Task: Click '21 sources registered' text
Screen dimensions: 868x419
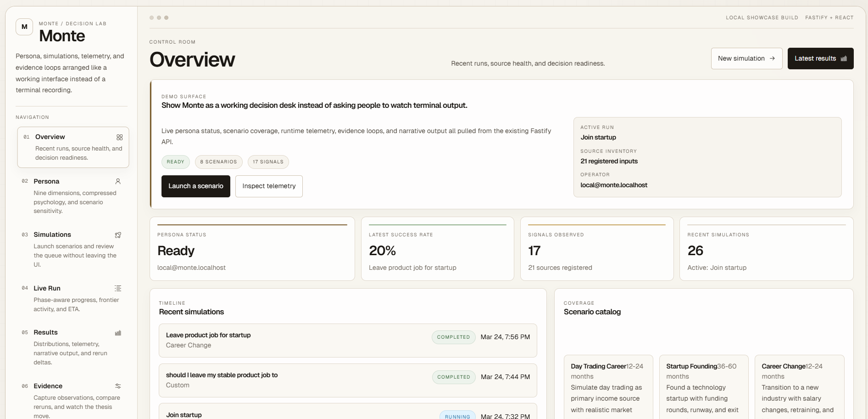Action: (560, 268)
